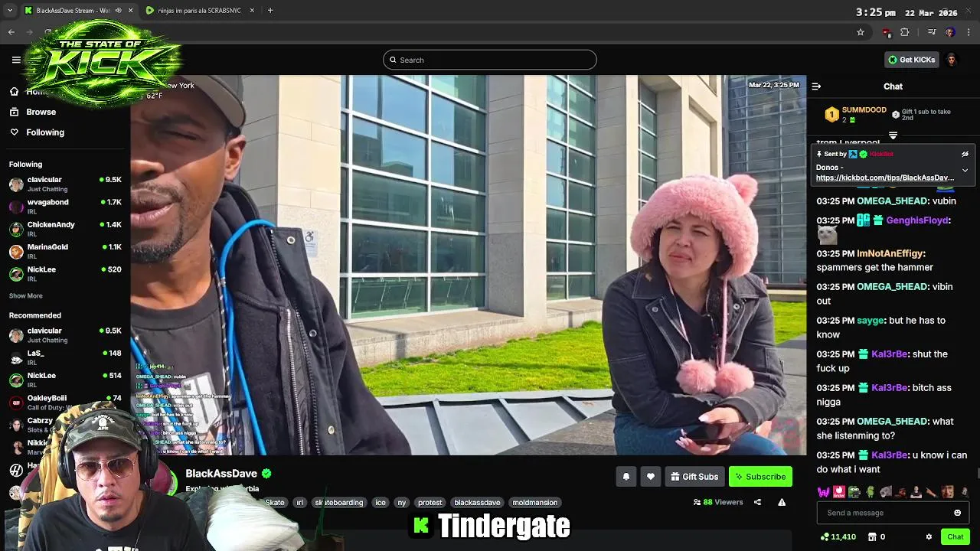Open GenghisFloyd's chat username
980x551 pixels.
[x=918, y=220]
